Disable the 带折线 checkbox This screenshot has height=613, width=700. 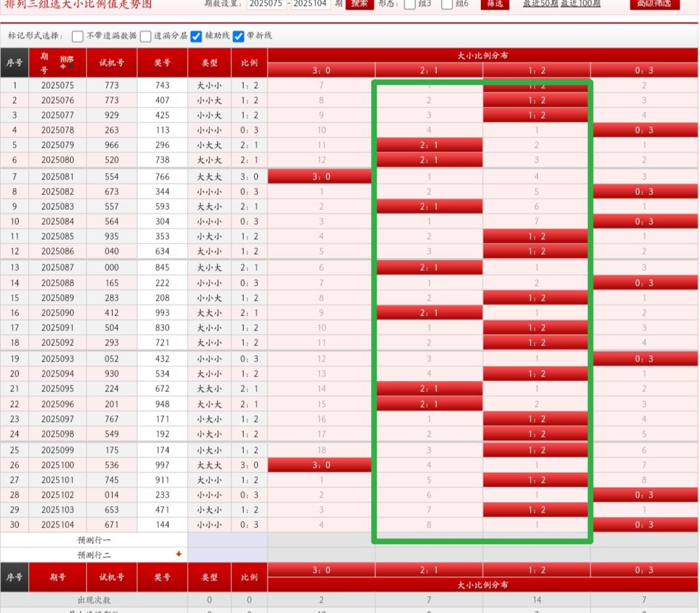pos(239,36)
